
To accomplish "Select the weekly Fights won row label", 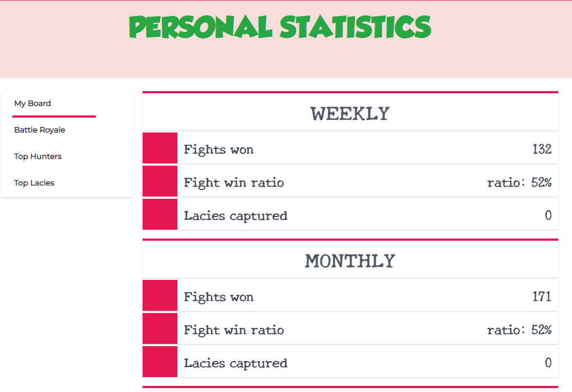I will [x=218, y=150].
